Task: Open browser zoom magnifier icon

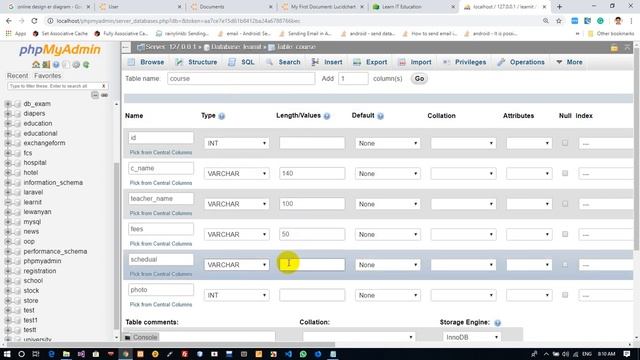Action: point(546,21)
